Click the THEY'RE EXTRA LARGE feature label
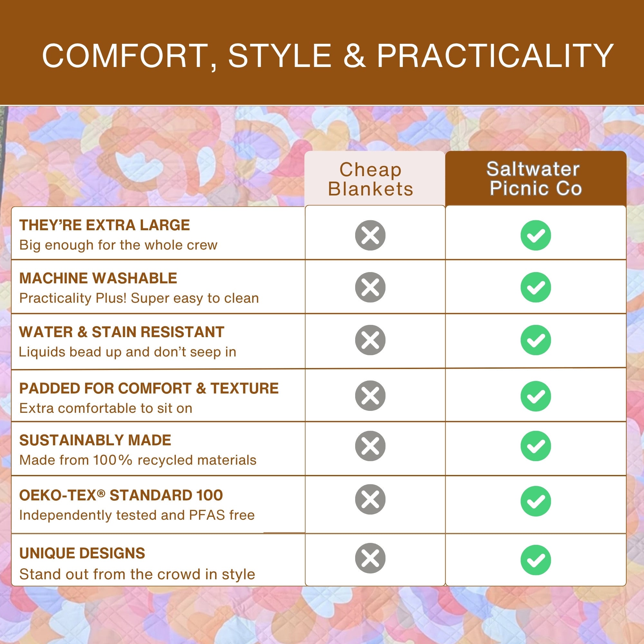 pos(104,225)
